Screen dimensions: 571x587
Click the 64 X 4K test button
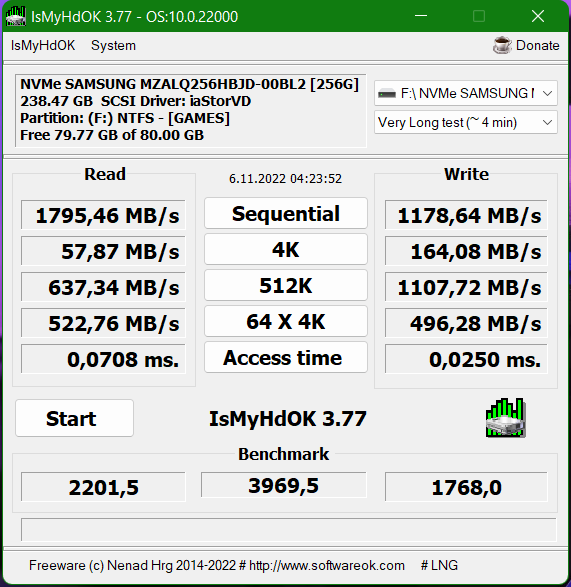click(286, 321)
